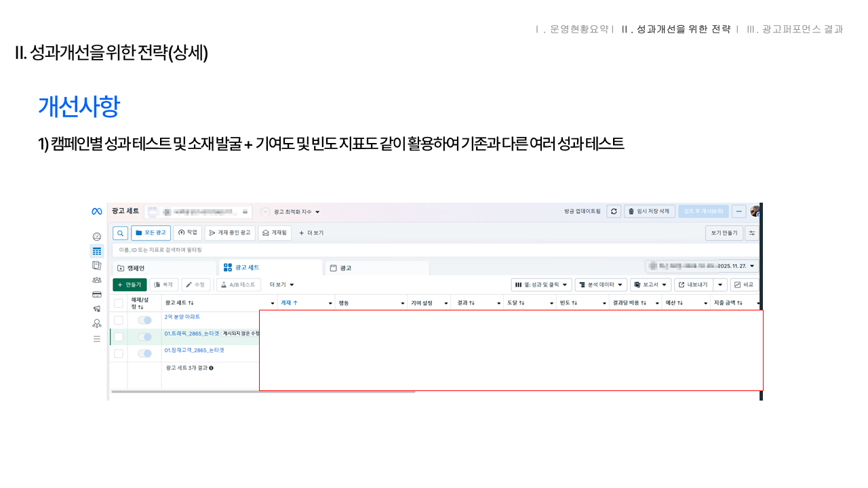Expand the 분석 데이터 breakdown dropdown

pyautogui.click(x=601, y=285)
